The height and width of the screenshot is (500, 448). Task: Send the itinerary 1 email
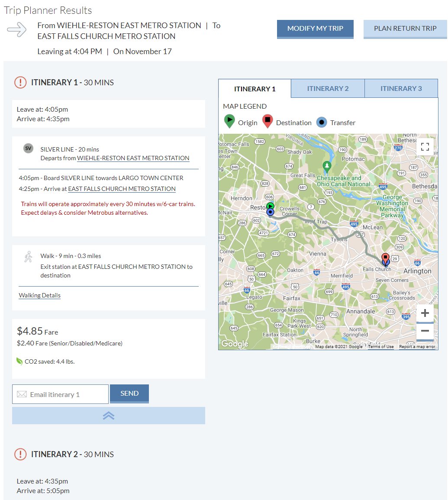(129, 394)
